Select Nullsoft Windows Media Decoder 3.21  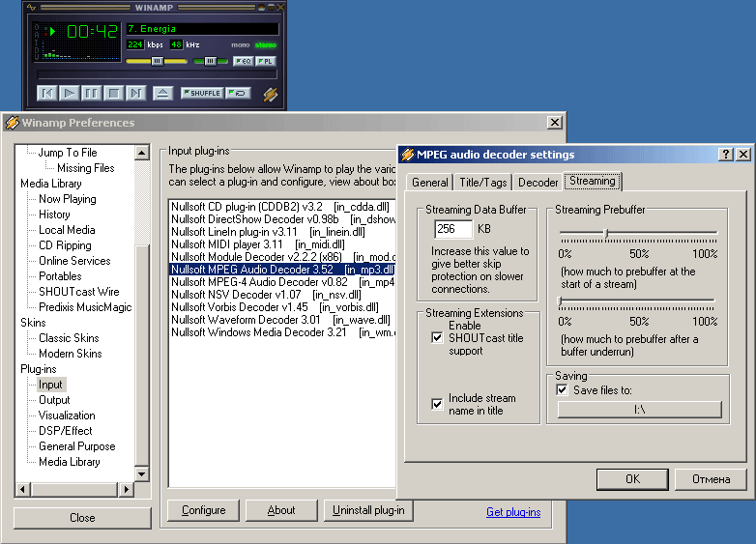click(281, 332)
